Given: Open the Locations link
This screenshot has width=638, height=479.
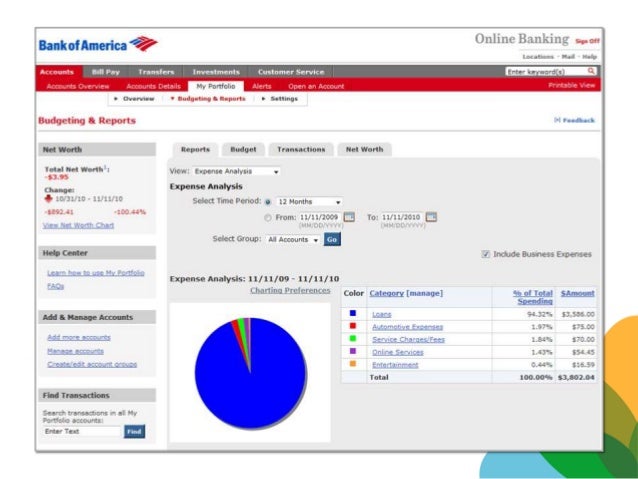Looking at the screenshot, I should point(538,57).
